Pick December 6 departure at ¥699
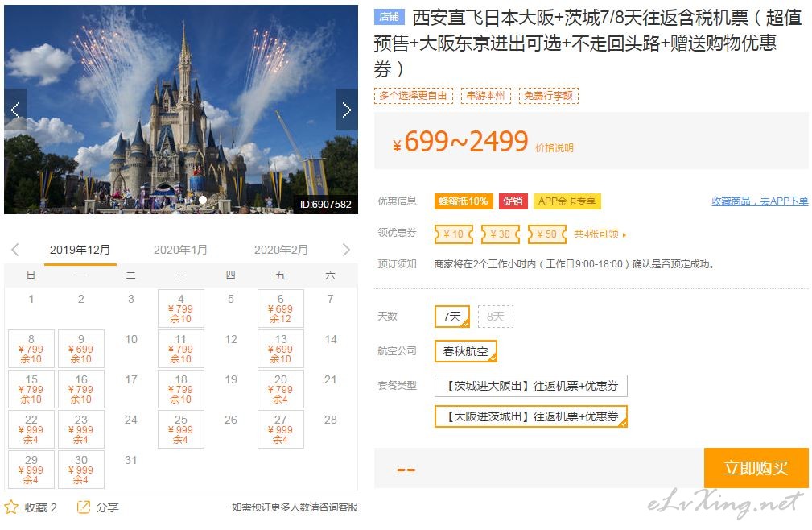812x530 pixels. (281, 308)
